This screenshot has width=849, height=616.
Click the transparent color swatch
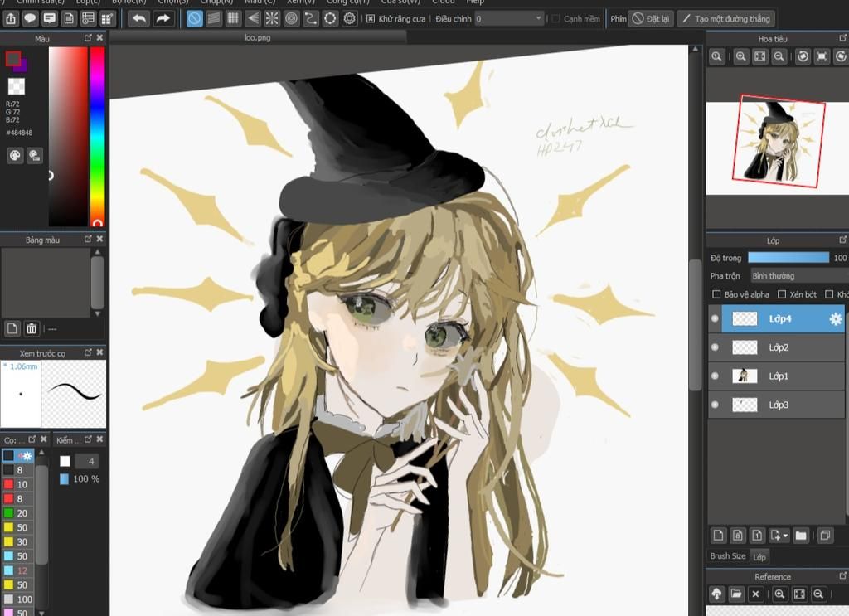tap(17, 86)
